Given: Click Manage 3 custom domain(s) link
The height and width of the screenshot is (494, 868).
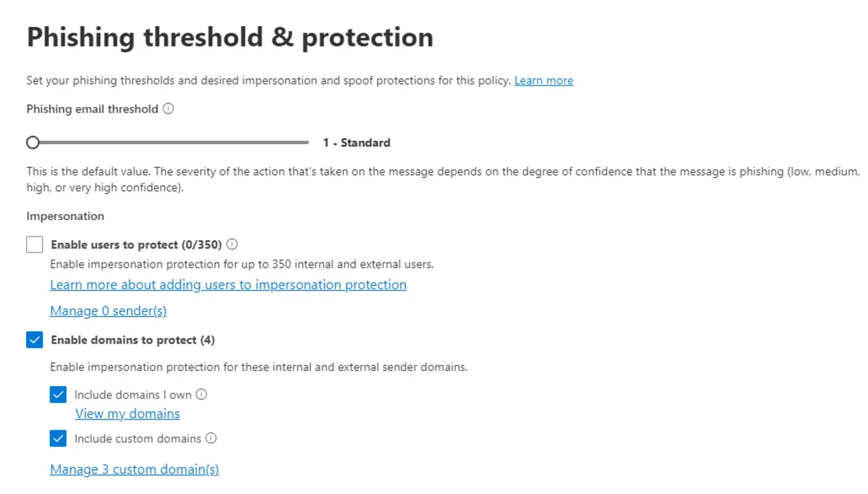Looking at the screenshot, I should pyautogui.click(x=135, y=469).
